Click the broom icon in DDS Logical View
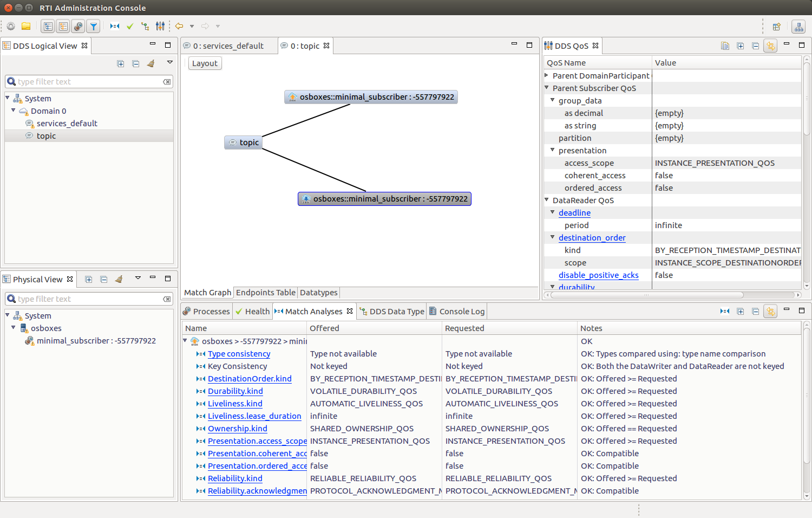 click(151, 63)
